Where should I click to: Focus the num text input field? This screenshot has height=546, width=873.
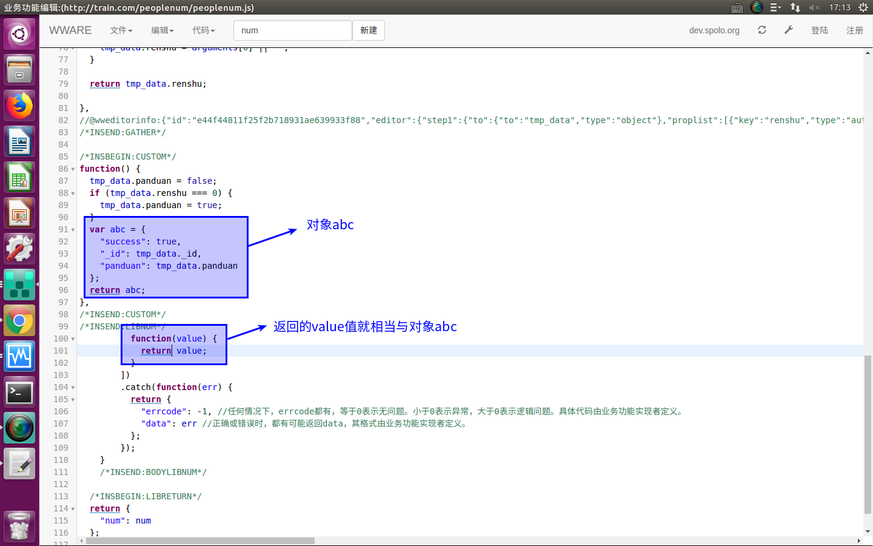point(292,30)
